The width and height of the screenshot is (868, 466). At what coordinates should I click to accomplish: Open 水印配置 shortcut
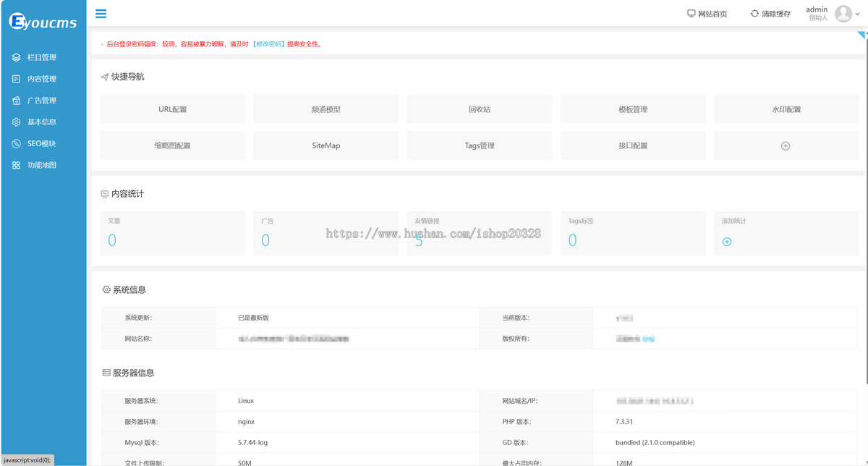pos(786,109)
